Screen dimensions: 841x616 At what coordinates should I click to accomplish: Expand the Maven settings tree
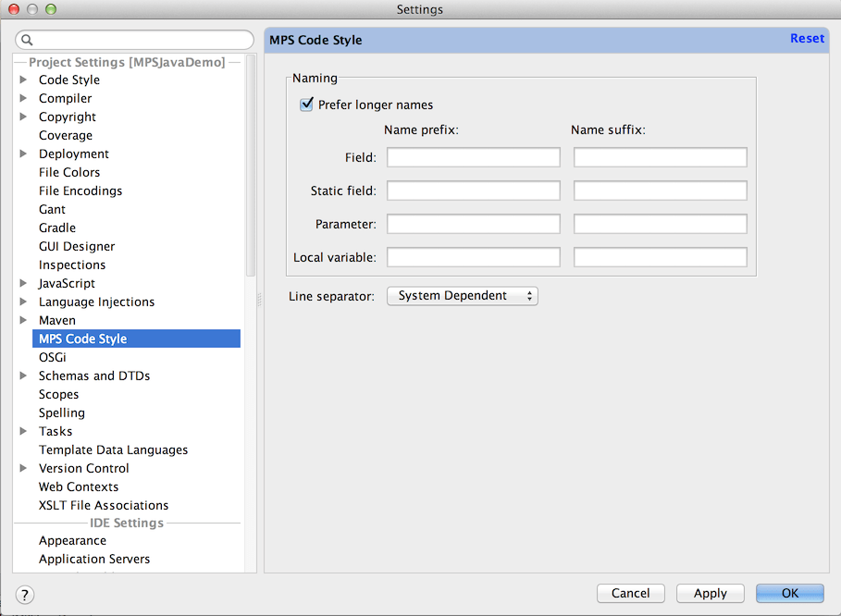pos(22,320)
